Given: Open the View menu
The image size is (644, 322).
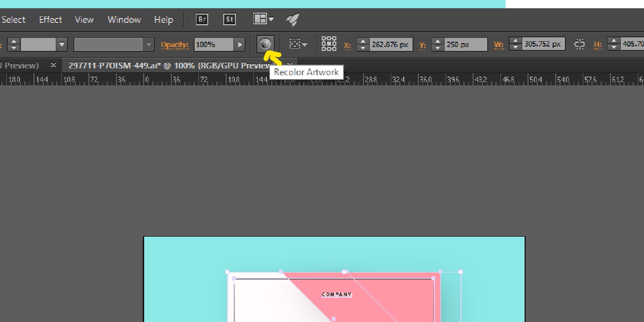Looking at the screenshot, I should coord(84,19).
